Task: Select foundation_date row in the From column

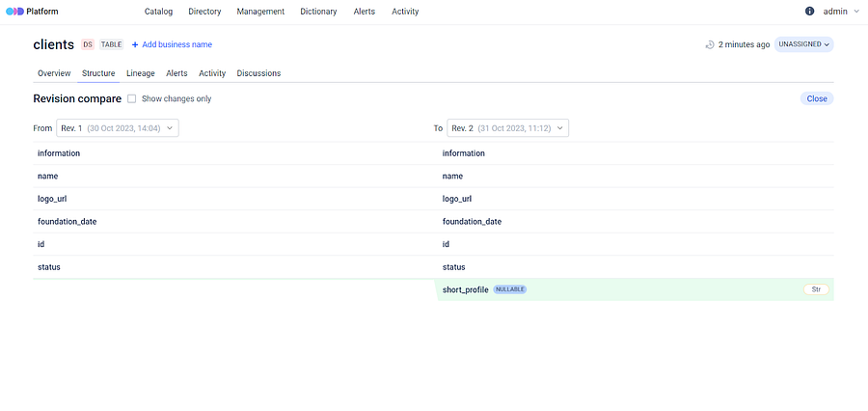Action: (234, 222)
